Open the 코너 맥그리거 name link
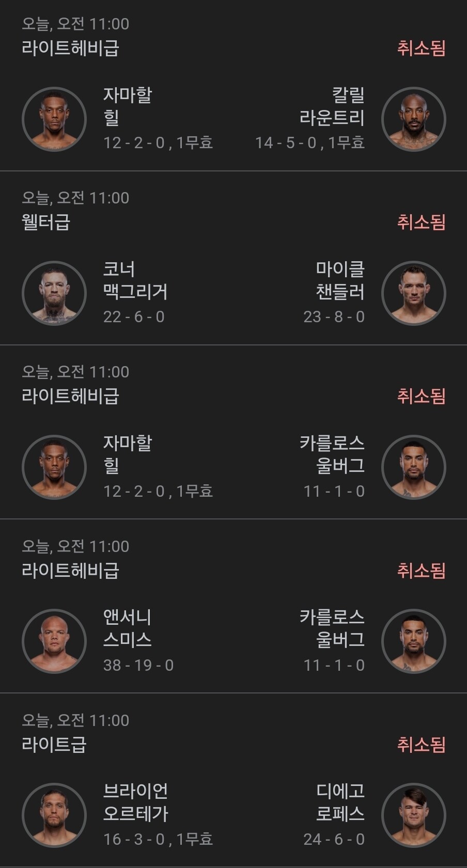 point(135,280)
